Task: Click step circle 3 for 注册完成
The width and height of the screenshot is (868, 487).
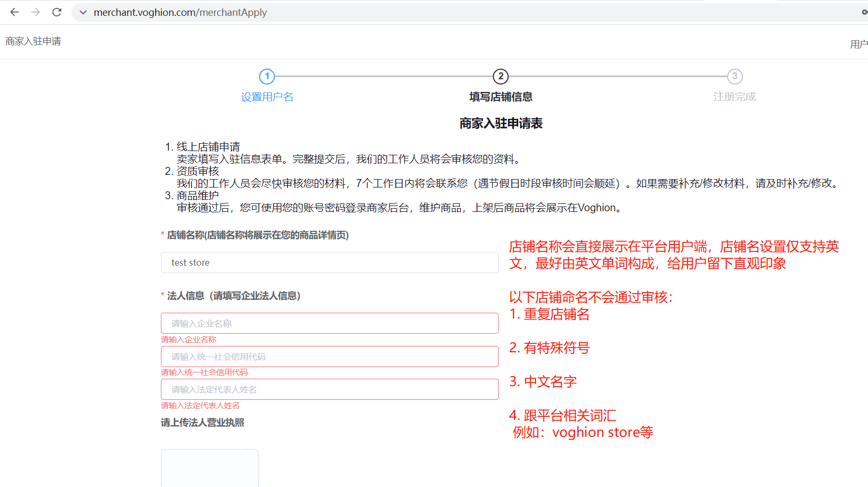Action: (735, 76)
